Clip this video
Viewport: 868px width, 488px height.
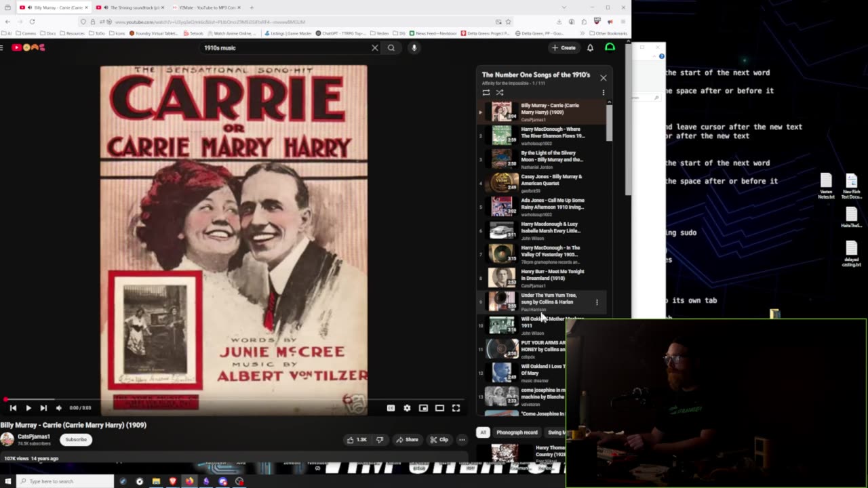[439, 439]
